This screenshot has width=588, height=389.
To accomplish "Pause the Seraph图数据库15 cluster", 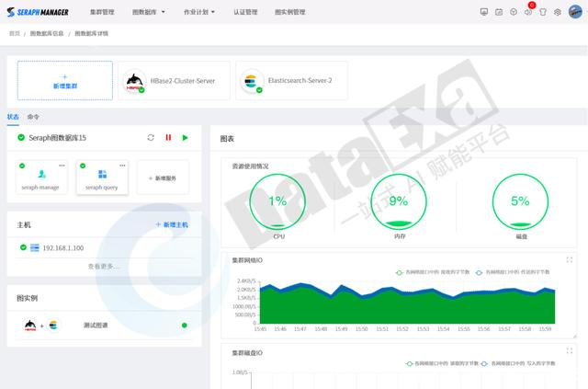I will click(x=168, y=137).
